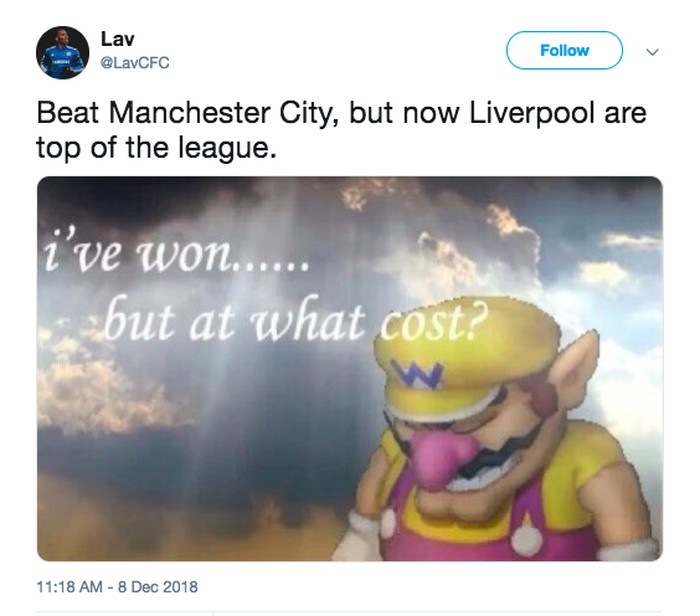This screenshot has width=700, height=616.
Task: View the Wario meme image full size
Action: [350, 368]
